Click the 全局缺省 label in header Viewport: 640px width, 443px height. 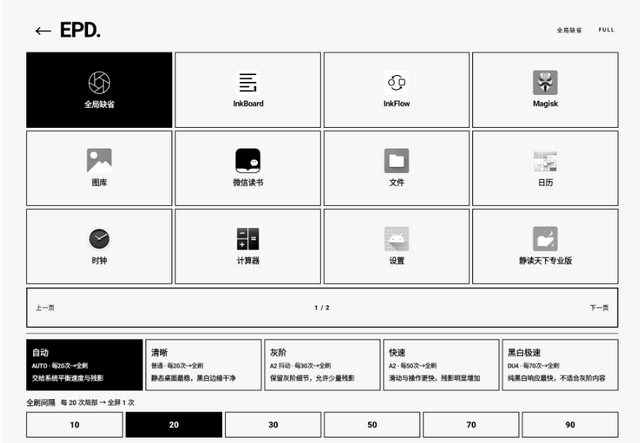[x=569, y=30]
